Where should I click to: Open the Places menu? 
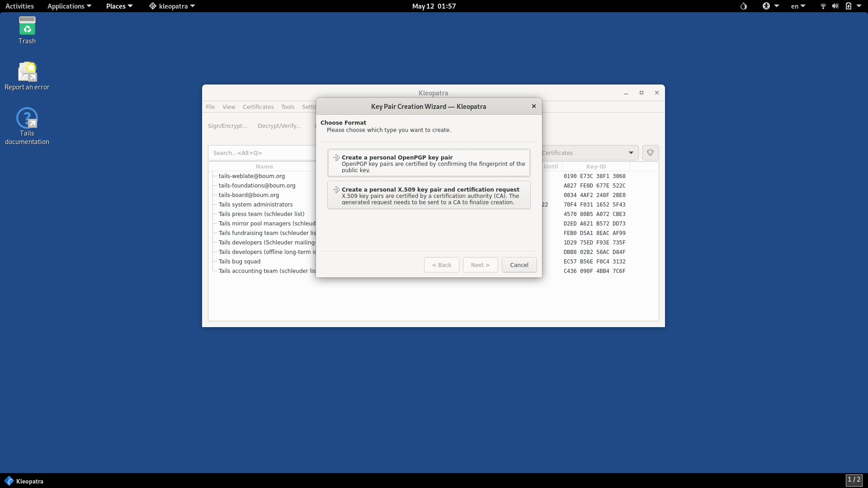pos(119,6)
